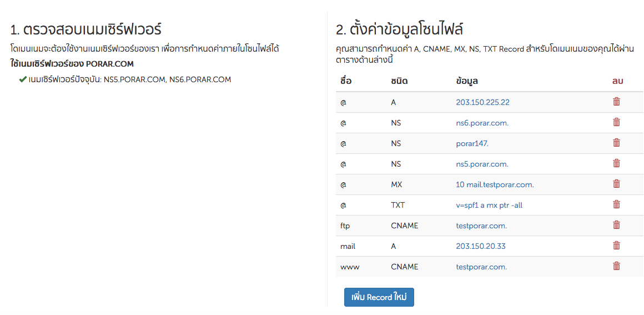The width and height of the screenshot is (644, 315).
Task: Click the เพิ่ม Record ใหม่ button
Action: coord(379,297)
